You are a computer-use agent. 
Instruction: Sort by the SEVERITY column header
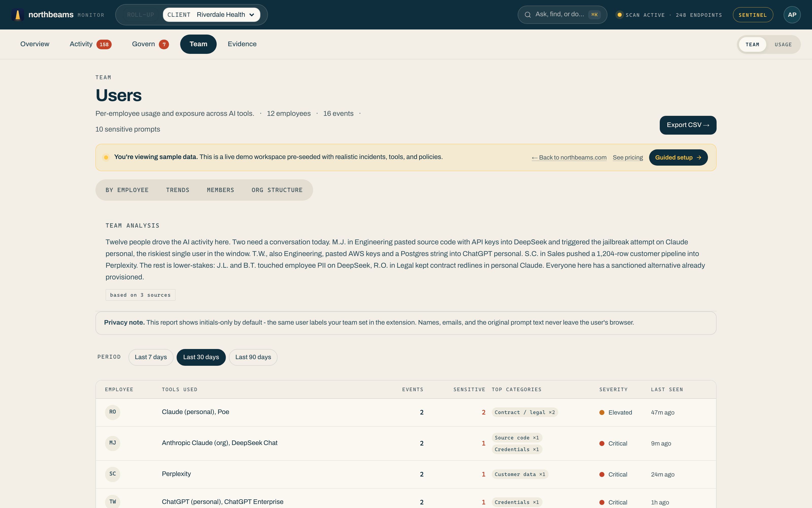(x=613, y=389)
